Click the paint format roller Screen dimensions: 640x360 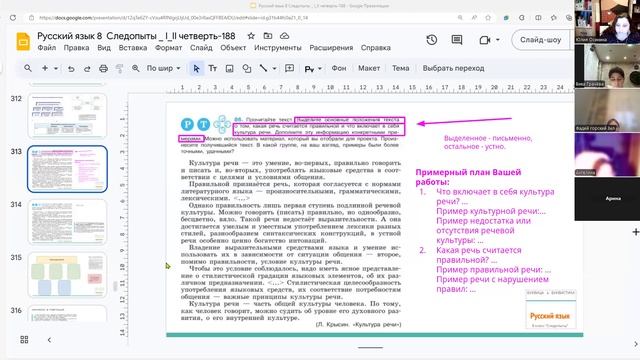pos(119,69)
